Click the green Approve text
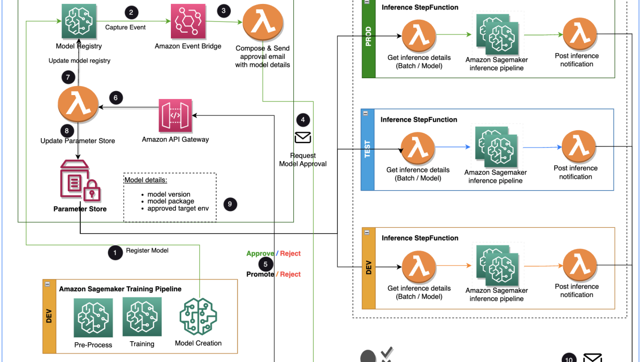This screenshot has width=644, height=362. point(260,254)
